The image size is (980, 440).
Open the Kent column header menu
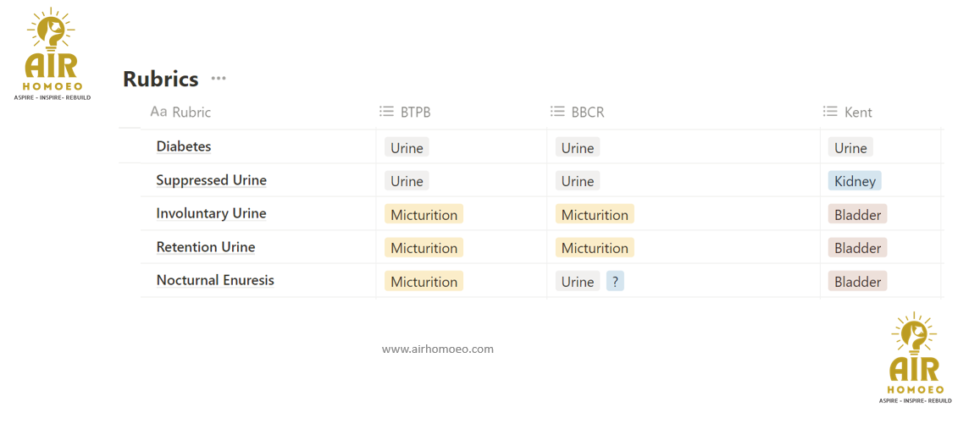click(x=858, y=112)
